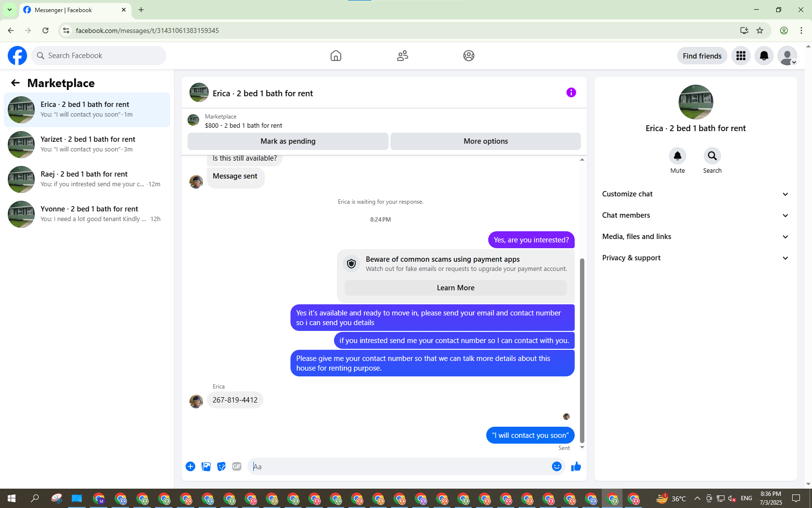Click the Mark as pending button
812x508 pixels.
click(288, 141)
